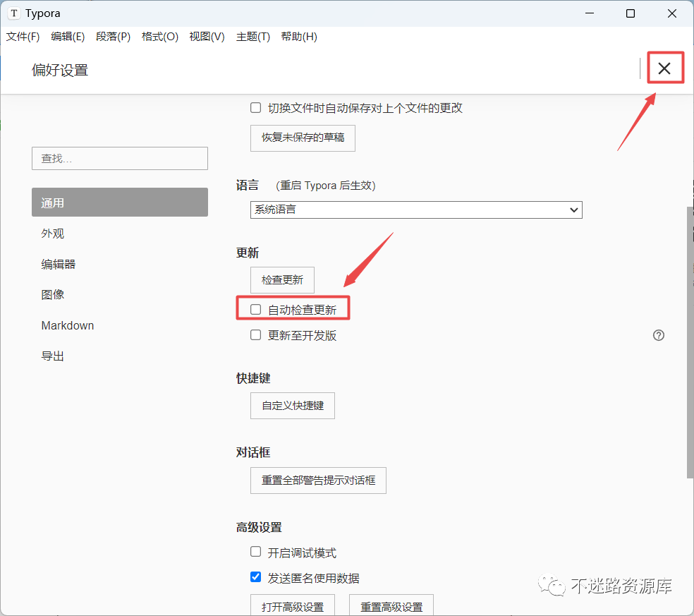Click the Typora app icon in title bar
694x616 pixels.
(x=14, y=13)
